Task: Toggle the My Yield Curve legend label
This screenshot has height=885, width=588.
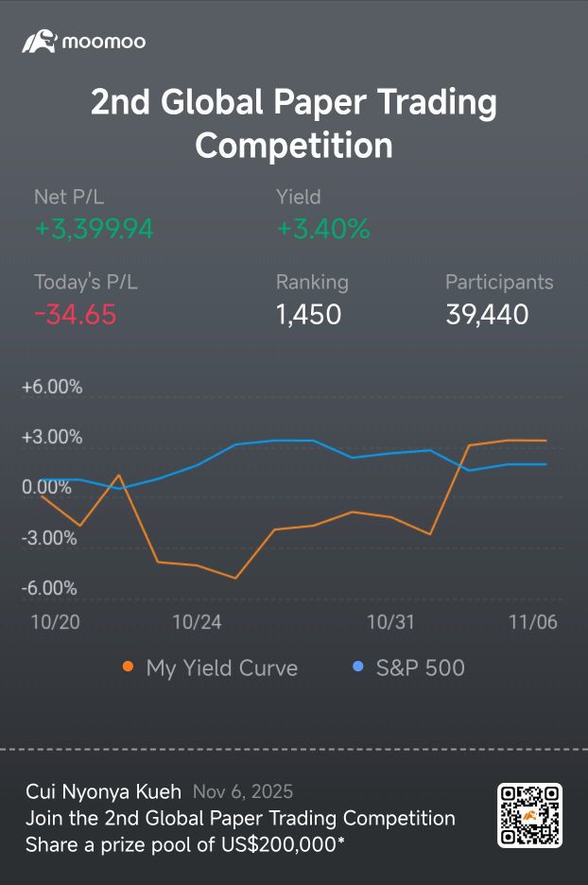Action: [221, 668]
